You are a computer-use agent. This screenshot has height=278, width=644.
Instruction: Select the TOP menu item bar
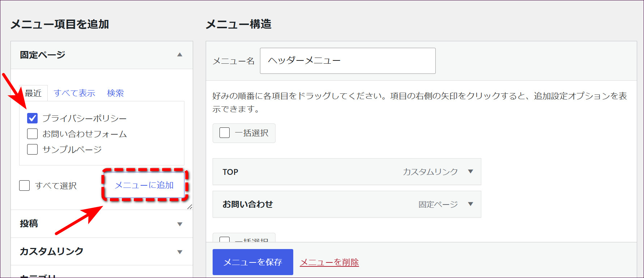pos(347,172)
